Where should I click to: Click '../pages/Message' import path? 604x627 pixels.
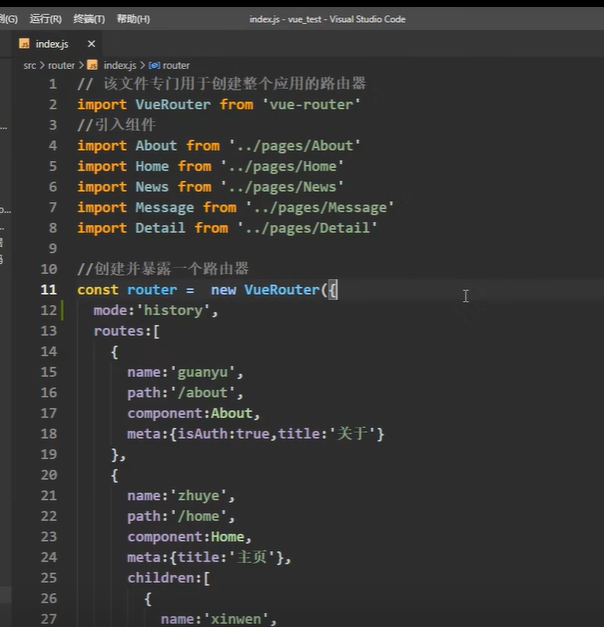tap(320, 208)
